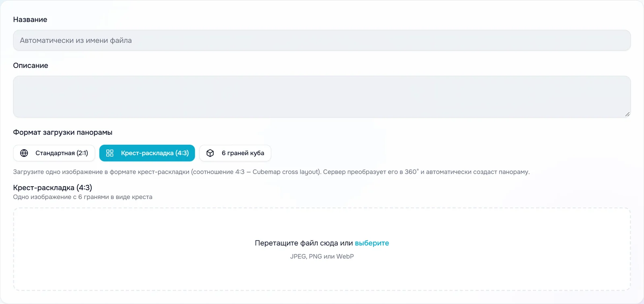
Task: Click the Формат загрузки панорамы heading
Action: pos(63,132)
